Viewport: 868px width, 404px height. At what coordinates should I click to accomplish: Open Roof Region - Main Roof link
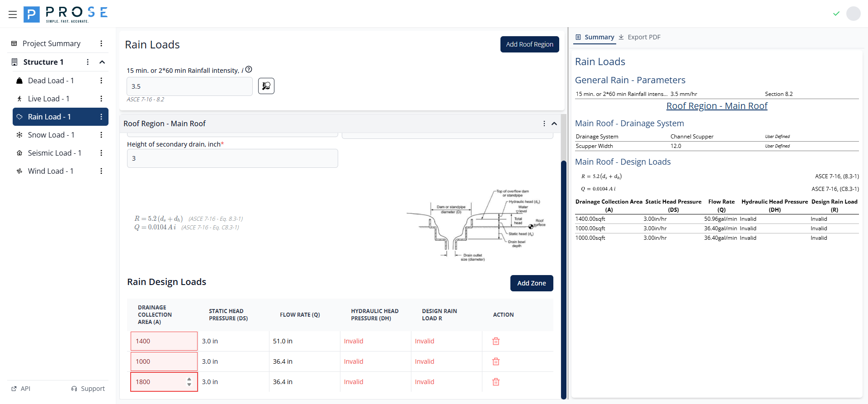tap(717, 106)
